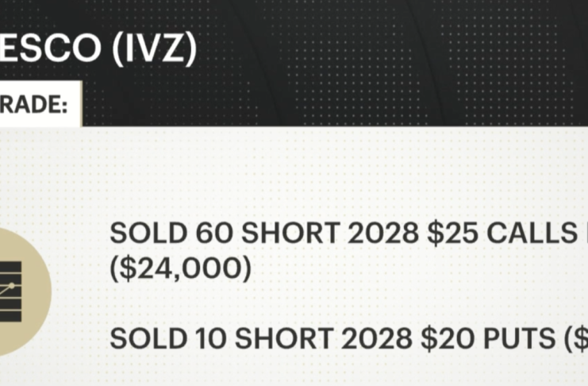Click the "$20" strike price

coord(436,339)
